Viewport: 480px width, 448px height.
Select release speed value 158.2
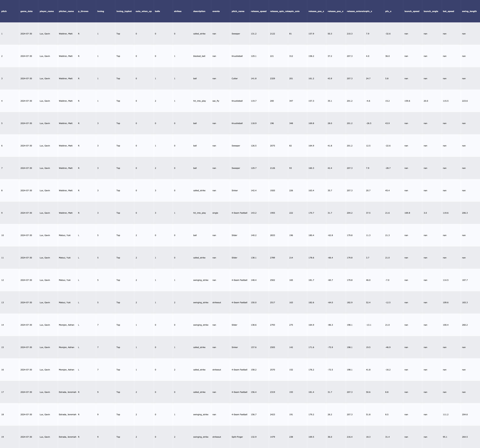pyautogui.click(x=254, y=370)
